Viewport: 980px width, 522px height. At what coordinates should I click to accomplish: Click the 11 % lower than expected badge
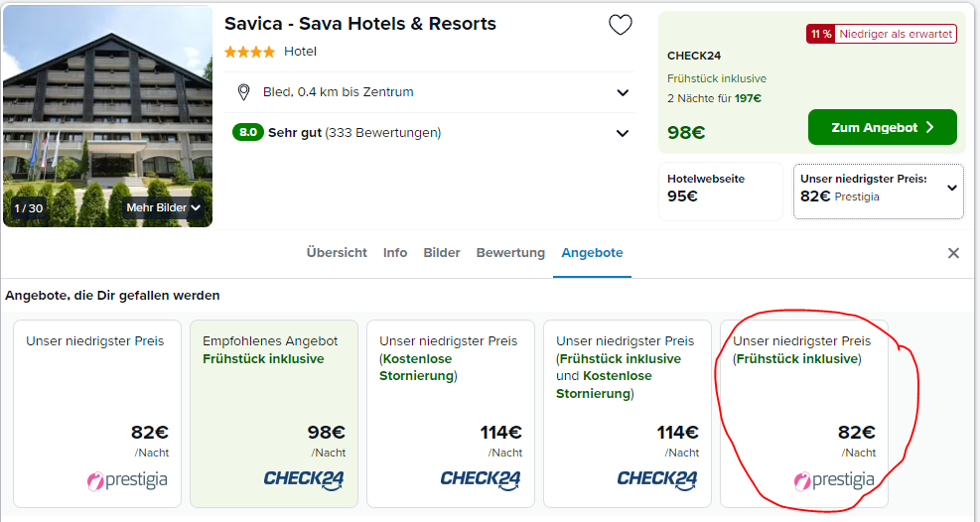882,35
